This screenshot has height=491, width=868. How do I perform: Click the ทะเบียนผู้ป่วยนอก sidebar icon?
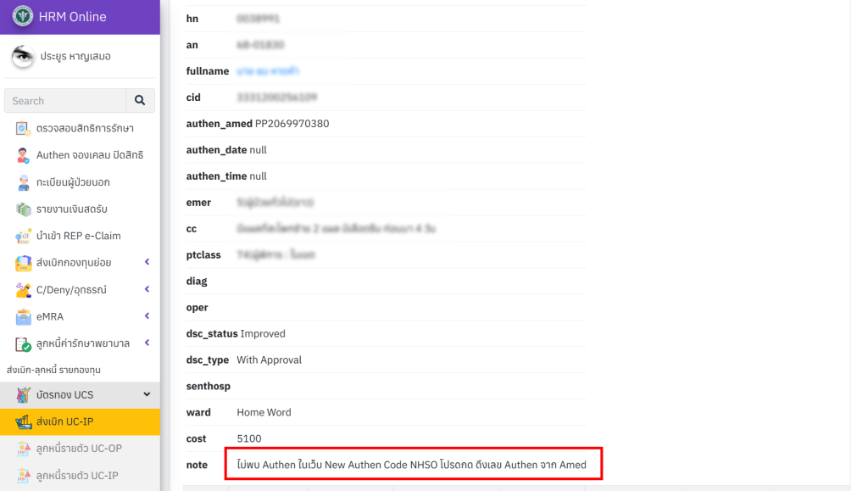(23, 182)
